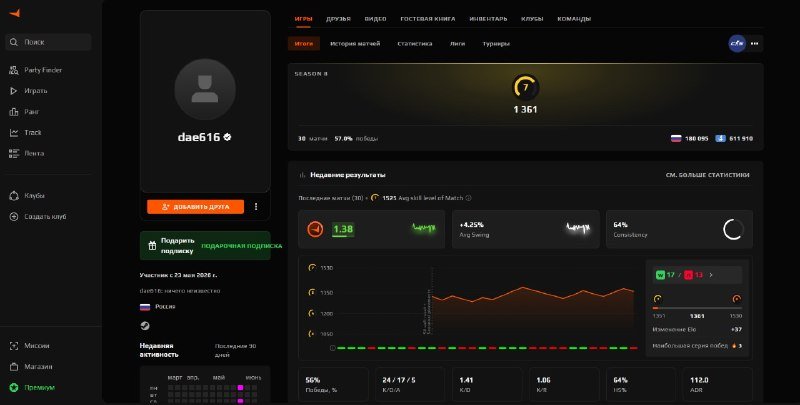The height and width of the screenshot is (405, 800).
Task: Select the История матчей sub-tab
Action: (x=355, y=43)
